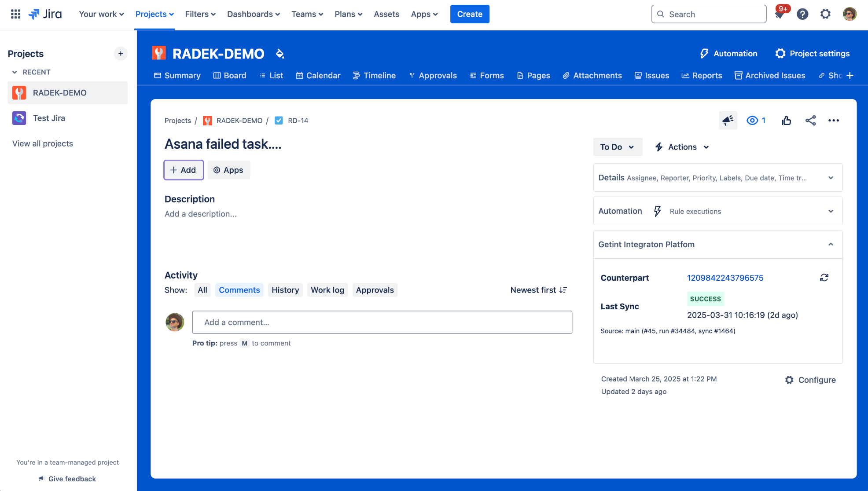Click the Jira logo
The height and width of the screenshot is (491, 868).
[45, 14]
